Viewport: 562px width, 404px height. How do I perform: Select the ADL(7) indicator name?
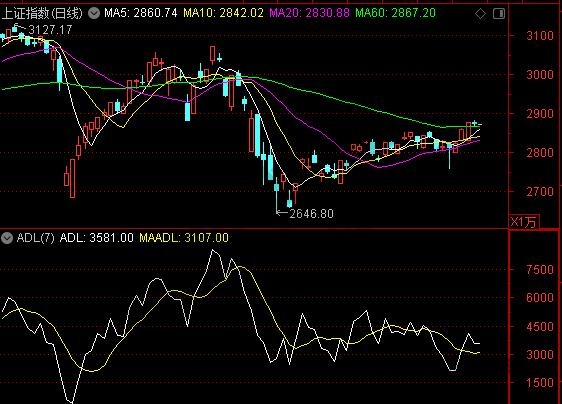(35, 238)
